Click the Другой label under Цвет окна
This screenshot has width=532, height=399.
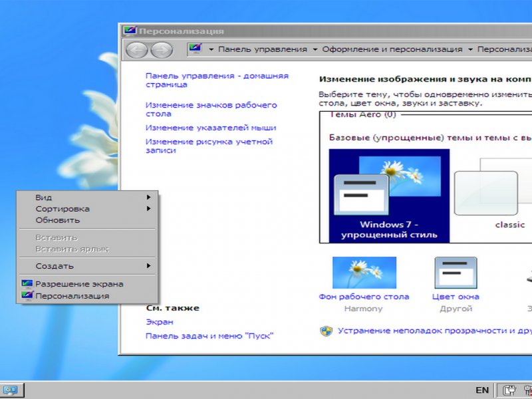(456, 309)
